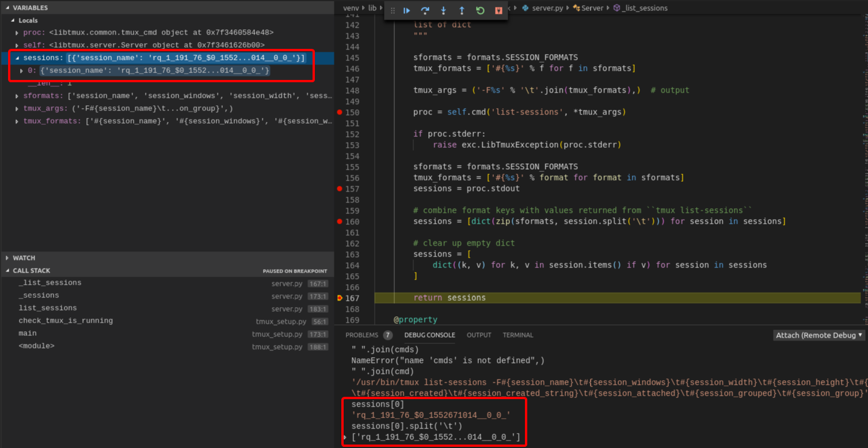Collapse the CALL STACK section
868x448 pixels.
click(x=7, y=271)
